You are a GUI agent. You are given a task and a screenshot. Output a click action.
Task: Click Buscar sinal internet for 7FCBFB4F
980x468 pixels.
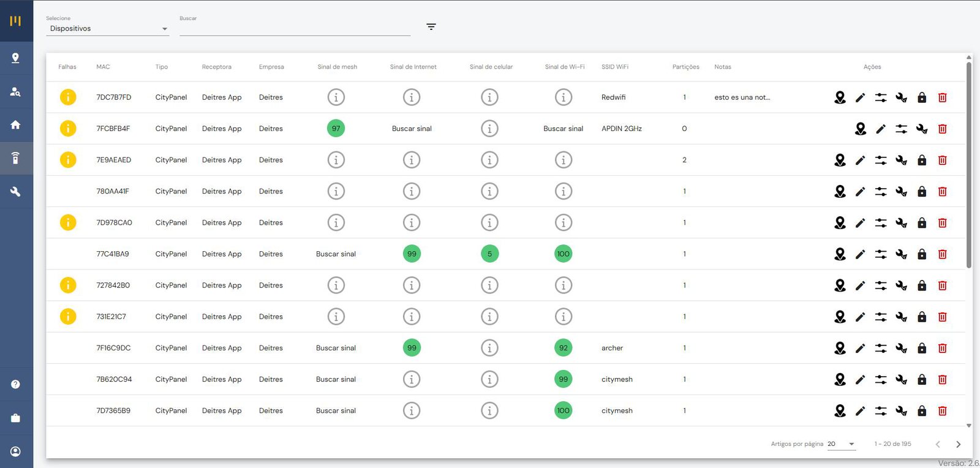[412, 129]
